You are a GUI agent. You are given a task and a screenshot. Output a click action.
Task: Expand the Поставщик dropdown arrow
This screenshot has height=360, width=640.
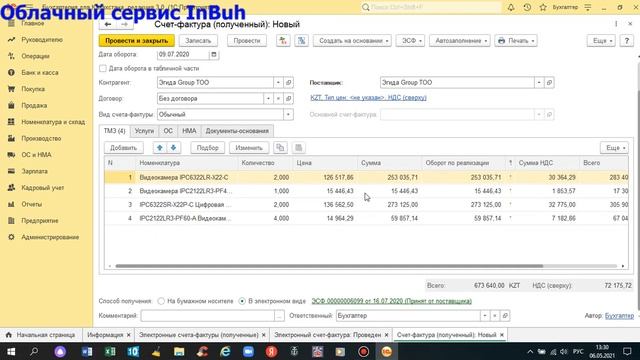pyautogui.click(x=539, y=82)
